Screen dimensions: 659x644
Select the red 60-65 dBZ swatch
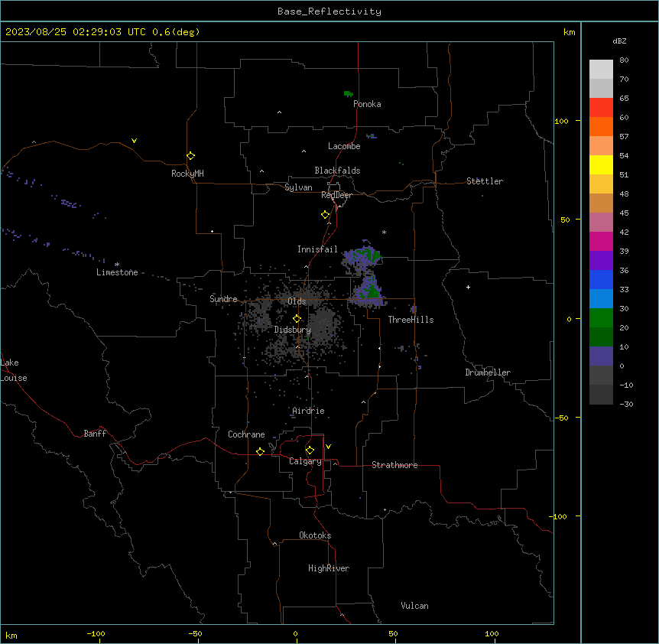point(601,107)
